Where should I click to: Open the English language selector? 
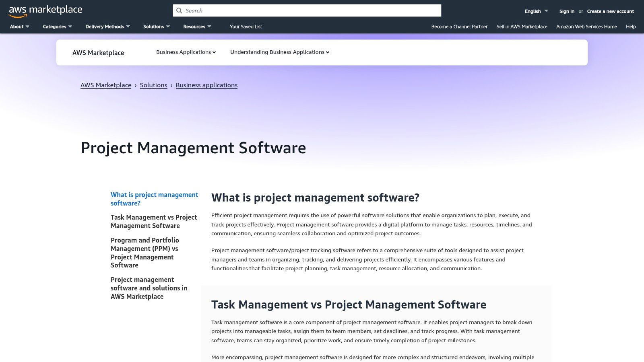[535, 11]
